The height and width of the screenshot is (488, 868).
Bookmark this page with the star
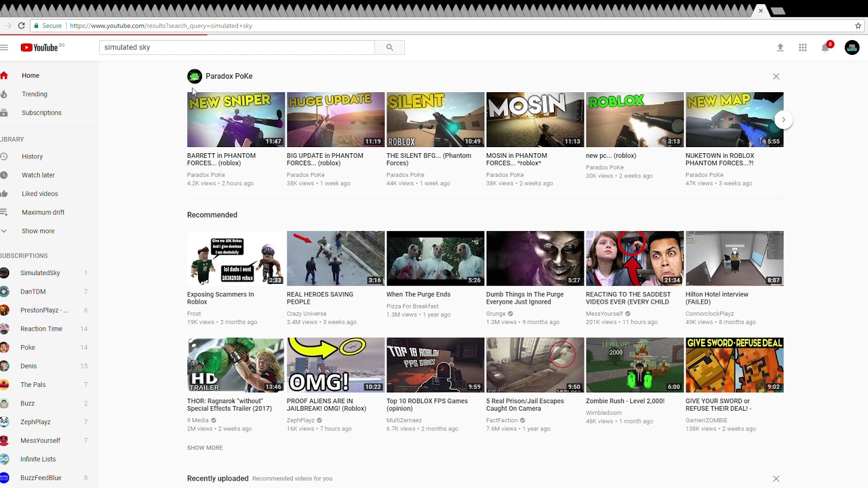pyautogui.click(x=858, y=26)
